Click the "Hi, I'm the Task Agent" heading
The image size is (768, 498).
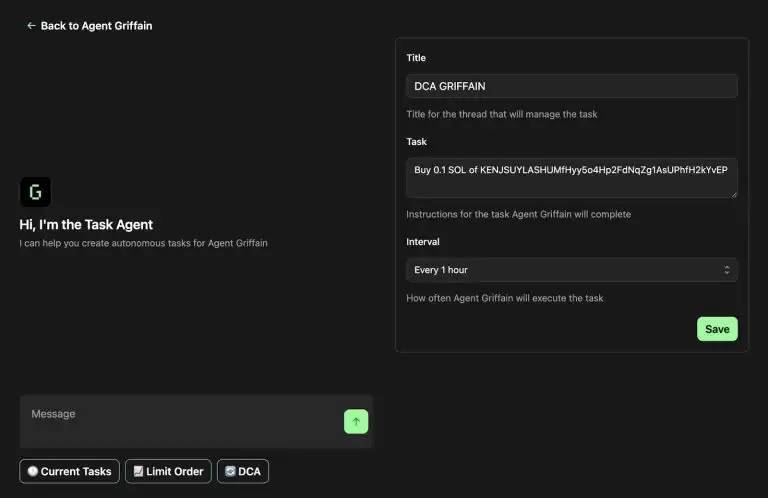tap(86, 225)
